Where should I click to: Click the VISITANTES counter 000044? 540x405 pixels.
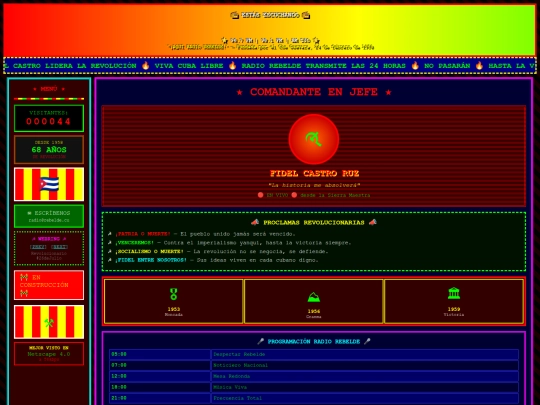(x=49, y=118)
